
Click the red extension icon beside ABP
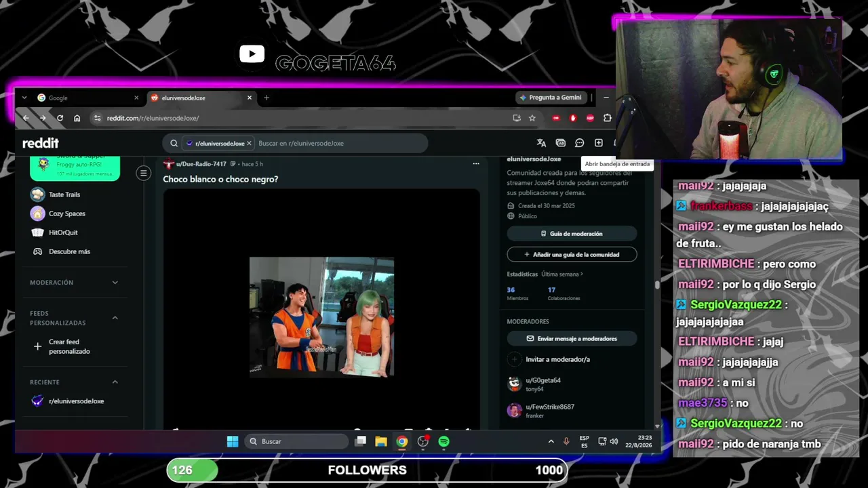pyautogui.click(x=573, y=118)
